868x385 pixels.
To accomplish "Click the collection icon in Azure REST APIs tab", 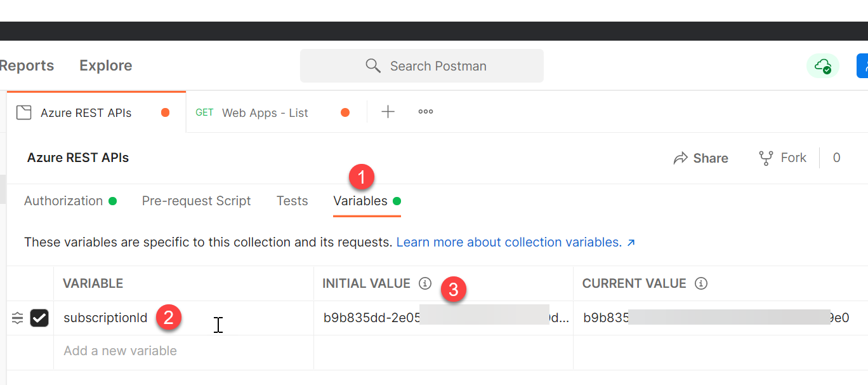I will (x=23, y=112).
